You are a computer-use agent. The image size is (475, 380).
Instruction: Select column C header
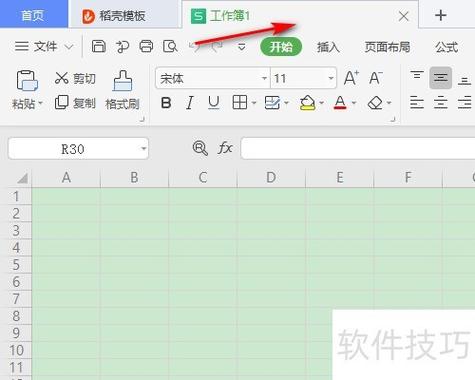click(203, 178)
